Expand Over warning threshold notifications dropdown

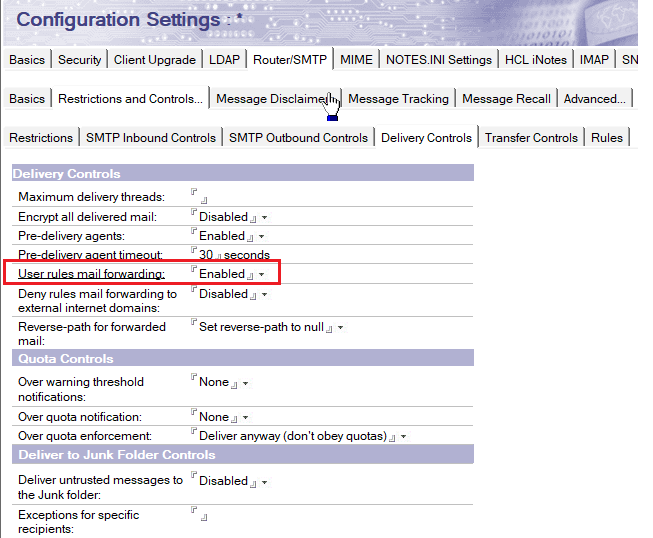pyautogui.click(x=245, y=383)
